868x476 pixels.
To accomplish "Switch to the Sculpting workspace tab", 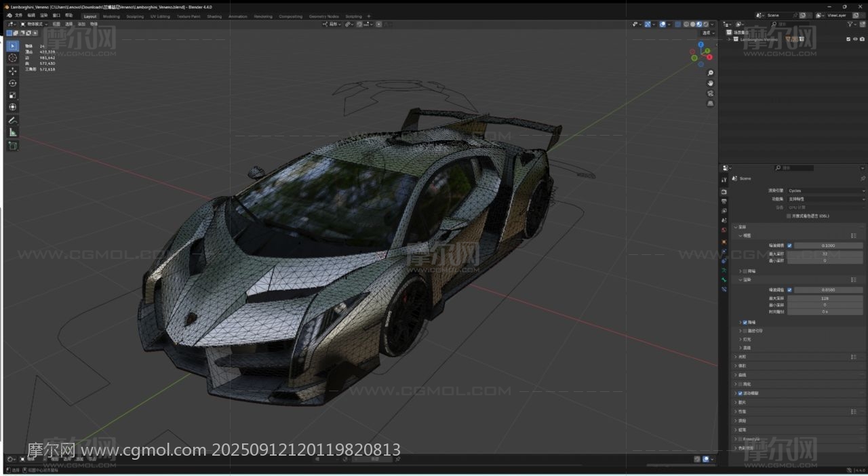I will 135,16.
